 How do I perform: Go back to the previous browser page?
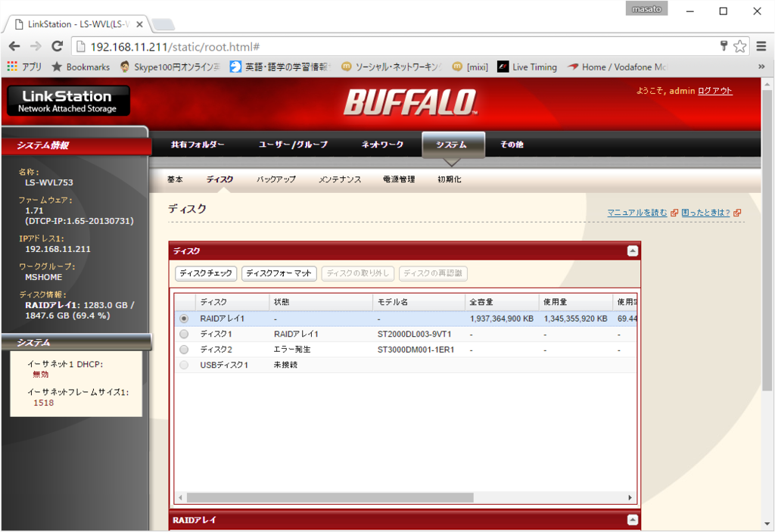pos(14,46)
